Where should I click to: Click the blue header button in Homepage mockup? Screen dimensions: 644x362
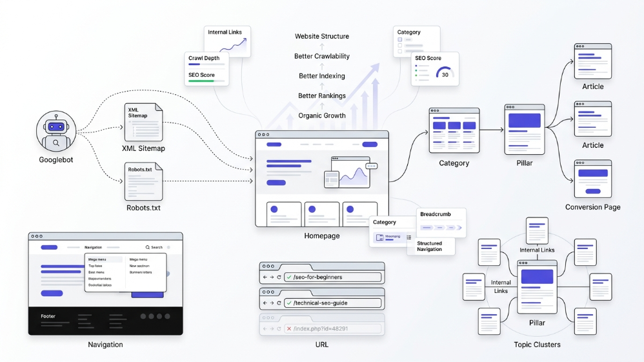(370, 145)
